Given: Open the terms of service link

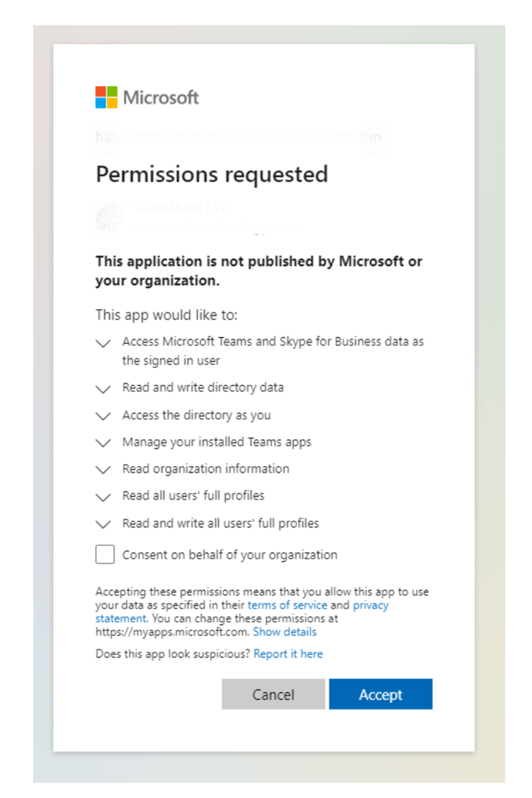Looking at the screenshot, I should point(287,605).
